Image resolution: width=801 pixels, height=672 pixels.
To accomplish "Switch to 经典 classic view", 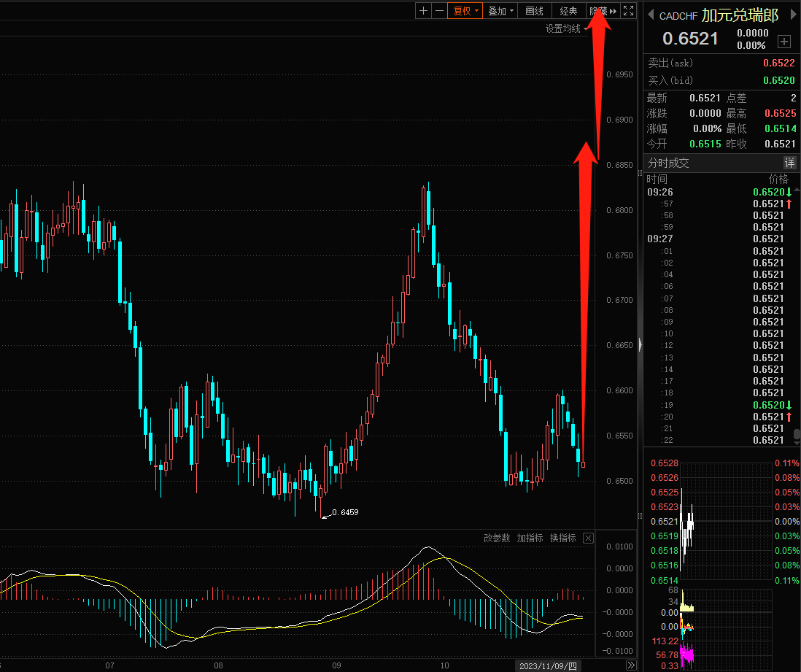I will (568, 11).
